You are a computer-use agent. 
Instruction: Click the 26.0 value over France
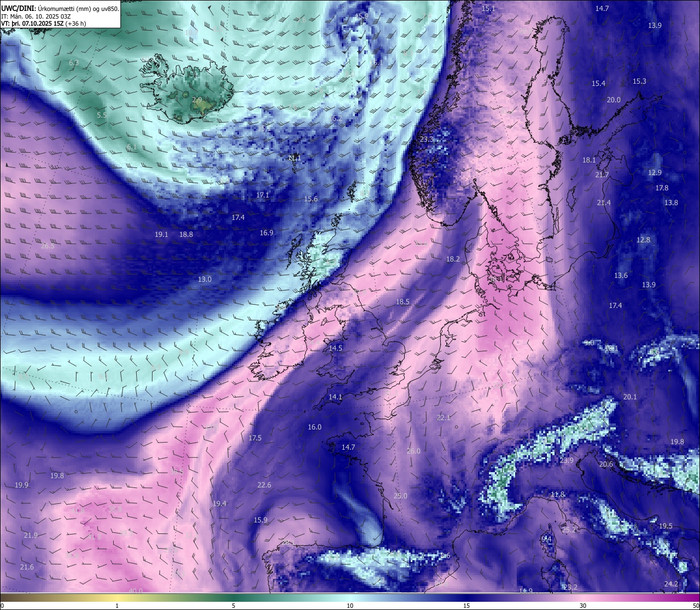pyautogui.click(x=413, y=451)
